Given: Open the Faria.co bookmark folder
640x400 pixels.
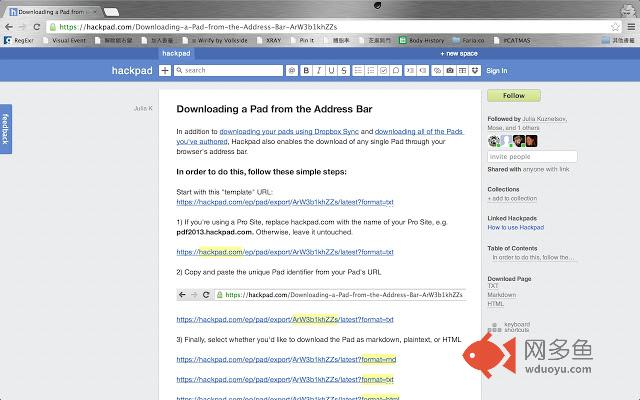Looking at the screenshot, I should (469, 40).
